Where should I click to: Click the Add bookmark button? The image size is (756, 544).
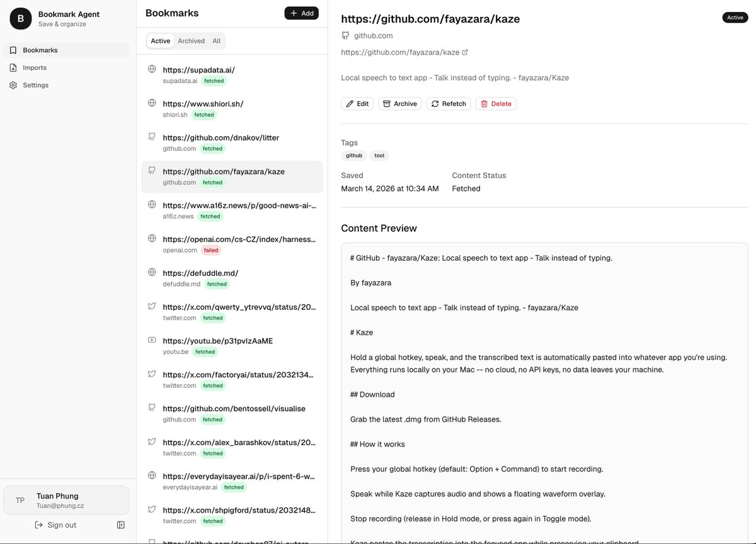[301, 13]
